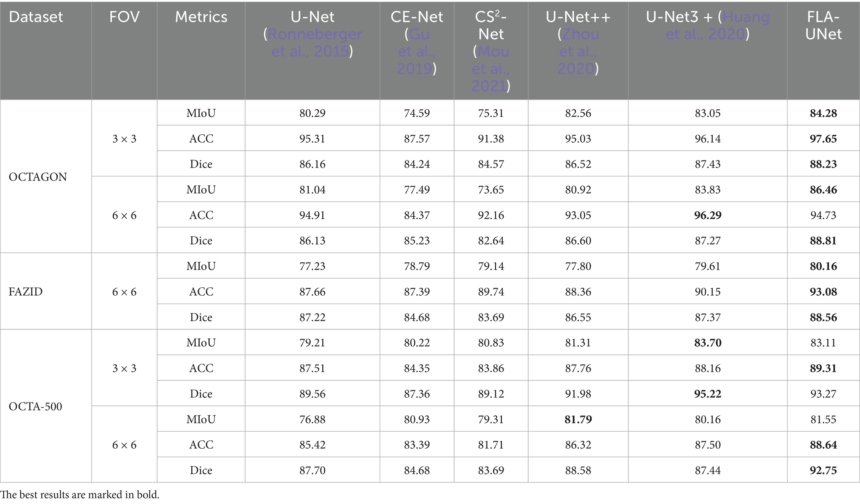Open the Gu et al., 2019 citation
Image resolution: width=860 pixels, height=504 pixels.
(x=417, y=51)
